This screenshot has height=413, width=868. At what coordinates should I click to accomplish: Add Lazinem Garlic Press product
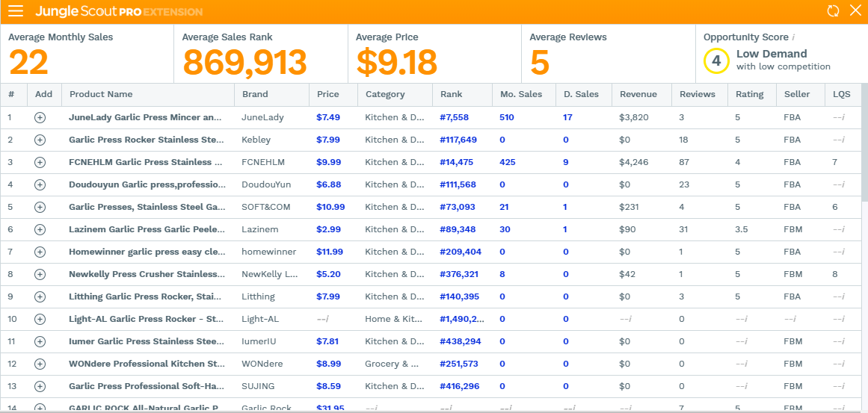tap(40, 229)
